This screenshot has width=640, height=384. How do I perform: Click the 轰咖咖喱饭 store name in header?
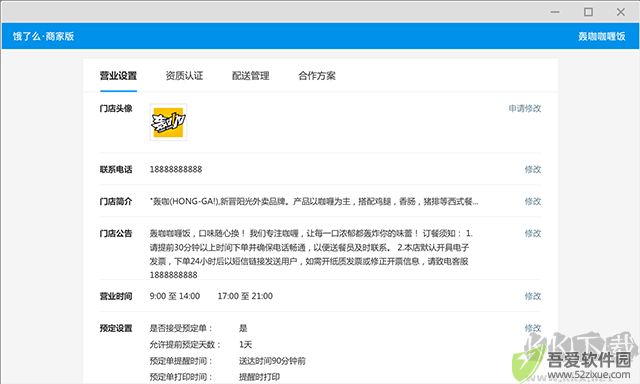click(602, 36)
